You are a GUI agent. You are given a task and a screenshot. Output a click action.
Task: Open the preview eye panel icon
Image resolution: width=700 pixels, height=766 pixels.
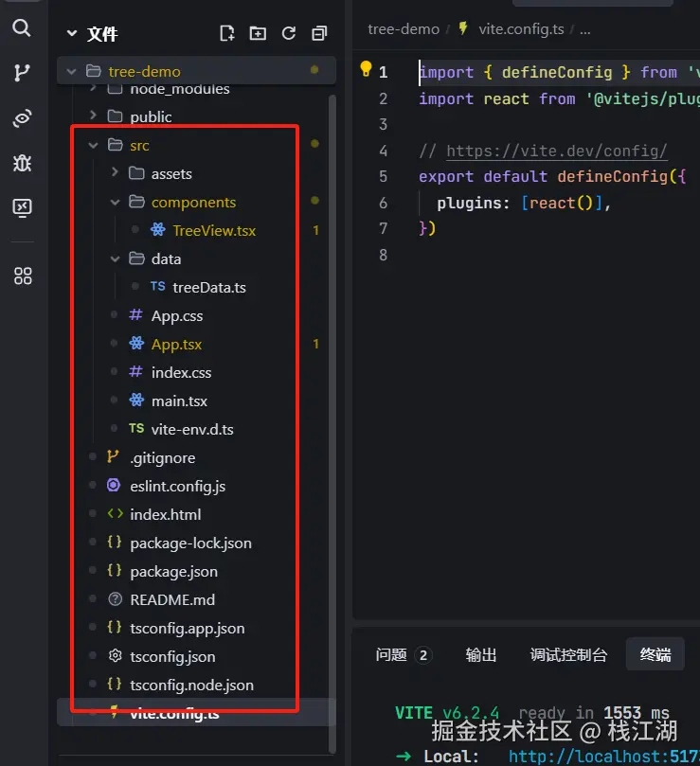pyautogui.click(x=22, y=117)
